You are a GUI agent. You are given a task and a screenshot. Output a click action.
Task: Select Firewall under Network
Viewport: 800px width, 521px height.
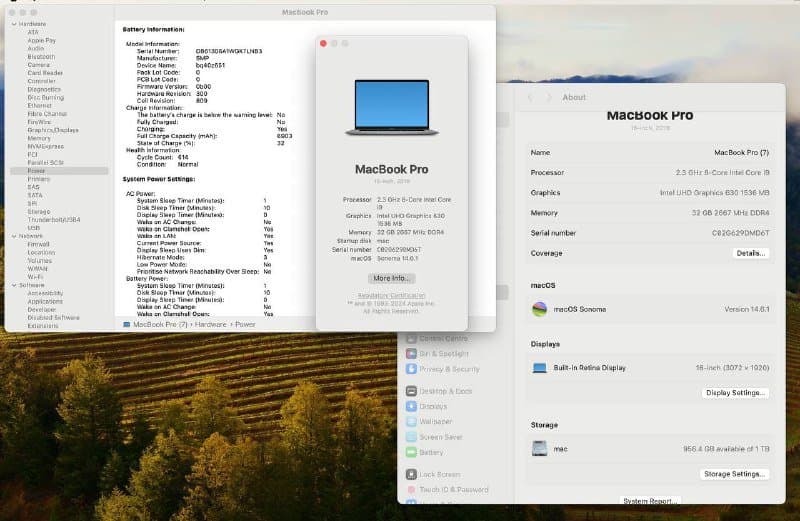click(38, 244)
